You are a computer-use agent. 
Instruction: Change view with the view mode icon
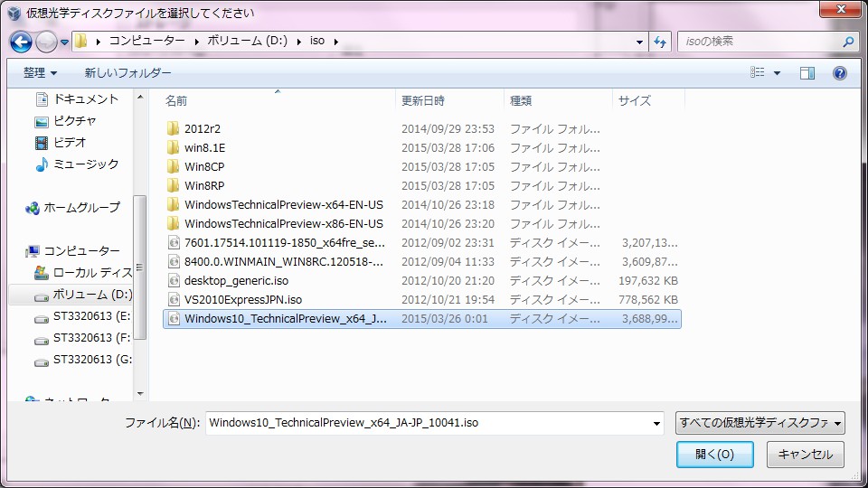758,72
